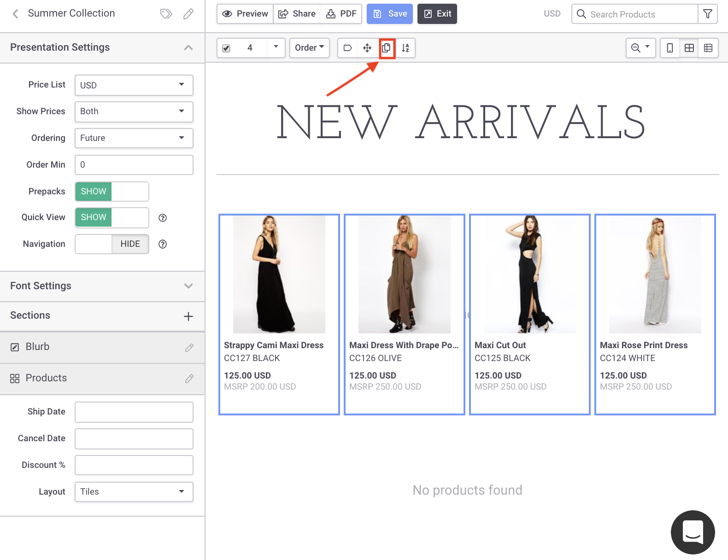Click the Strappy Cami Maxi Dress title

click(274, 345)
